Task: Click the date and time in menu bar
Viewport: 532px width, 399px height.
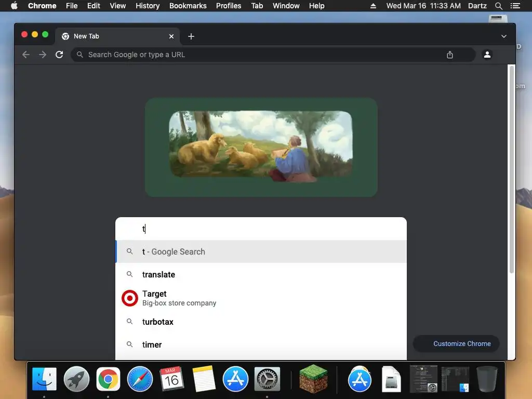Action: (x=423, y=6)
